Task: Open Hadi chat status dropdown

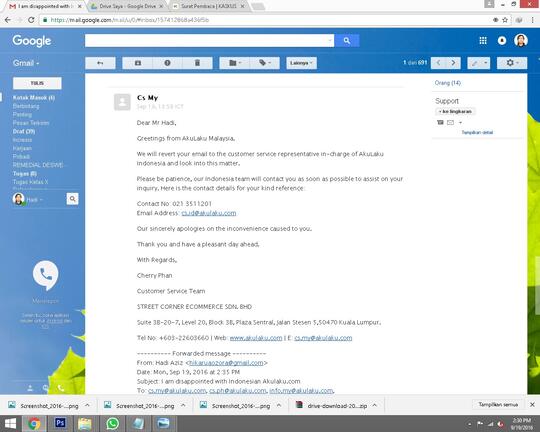Action: [x=34, y=200]
